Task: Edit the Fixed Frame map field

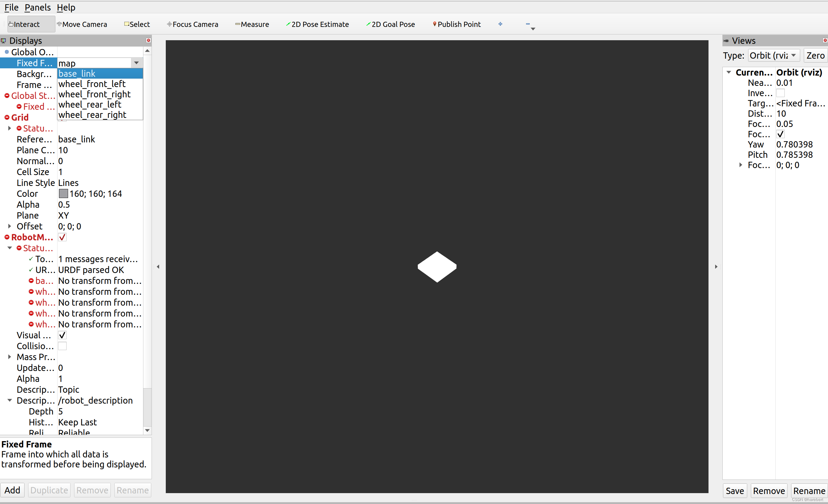Action: (x=94, y=63)
